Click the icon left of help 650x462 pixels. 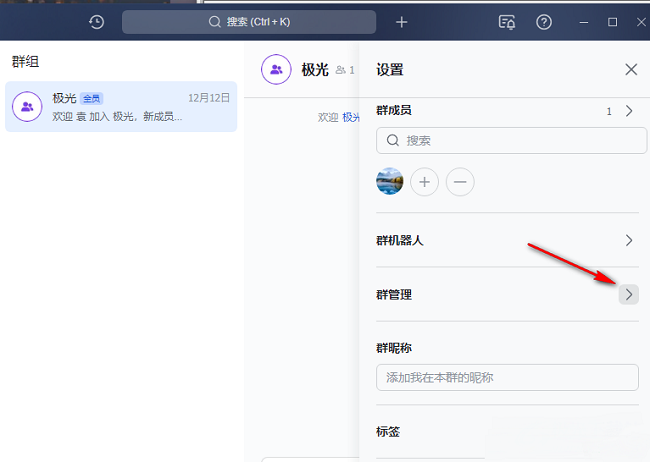pos(507,22)
